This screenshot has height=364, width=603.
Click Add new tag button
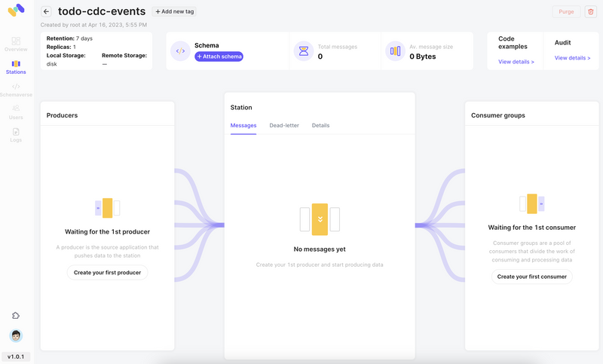click(174, 12)
